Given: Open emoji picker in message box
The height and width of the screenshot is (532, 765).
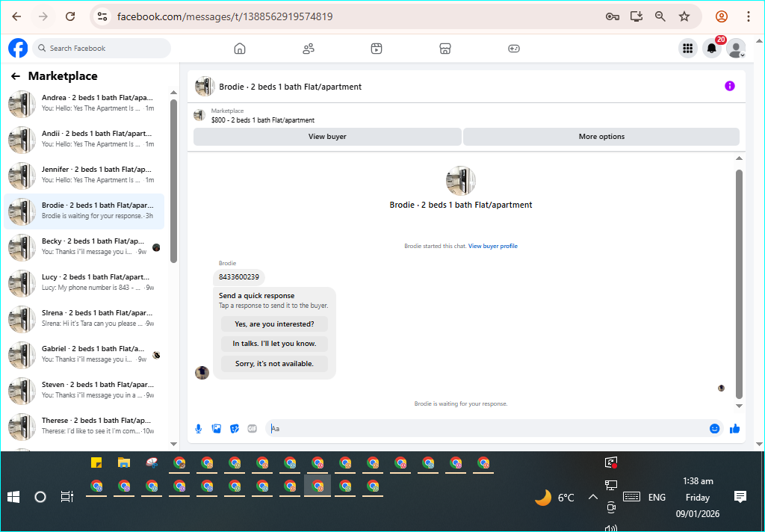Looking at the screenshot, I should coord(715,429).
